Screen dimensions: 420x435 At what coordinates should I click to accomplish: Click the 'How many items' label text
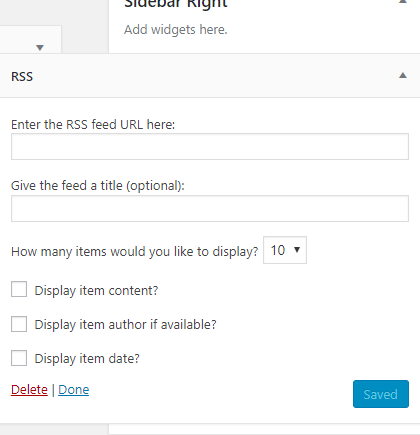(135, 252)
